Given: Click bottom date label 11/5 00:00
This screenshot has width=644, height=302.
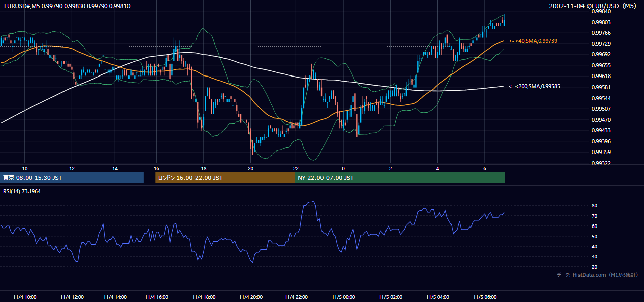Looking at the screenshot, I should pyautogui.click(x=343, y=297).
